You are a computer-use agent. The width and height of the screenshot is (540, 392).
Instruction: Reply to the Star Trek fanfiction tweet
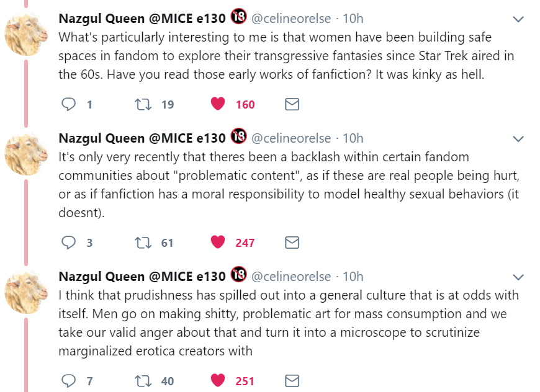[69, 104]
